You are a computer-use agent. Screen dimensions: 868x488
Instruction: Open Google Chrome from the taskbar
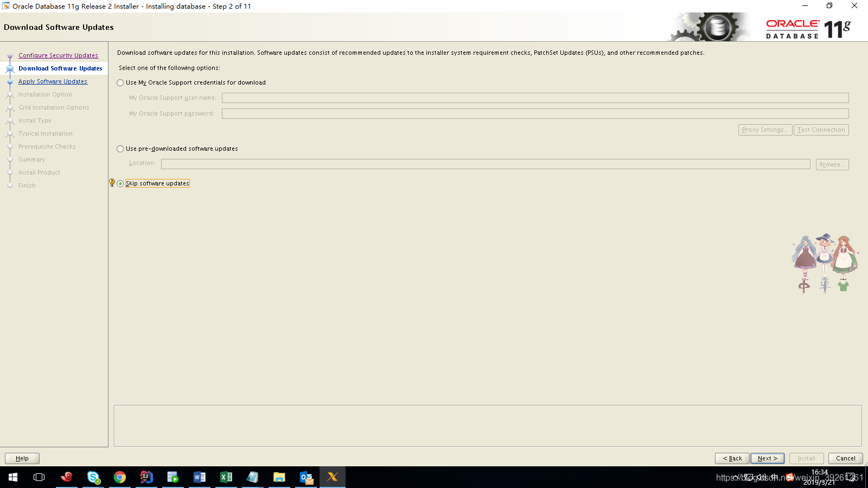point(120,477)
